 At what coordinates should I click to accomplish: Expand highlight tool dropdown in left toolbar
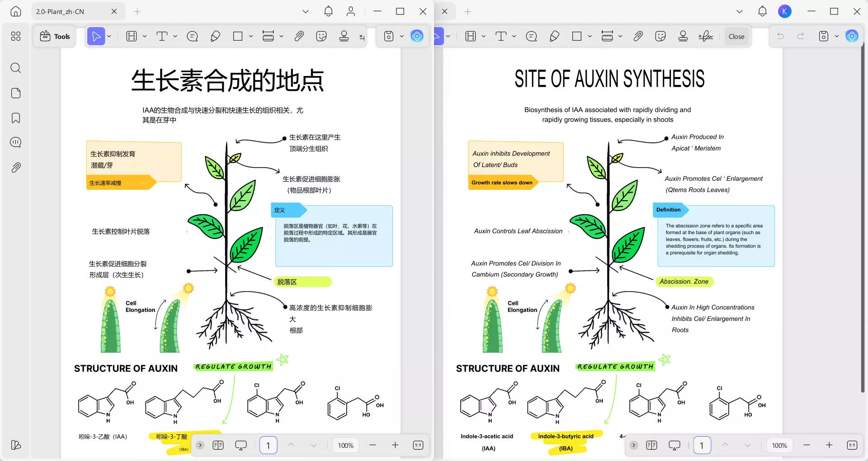pyautogui.click(x=145, y=36)
